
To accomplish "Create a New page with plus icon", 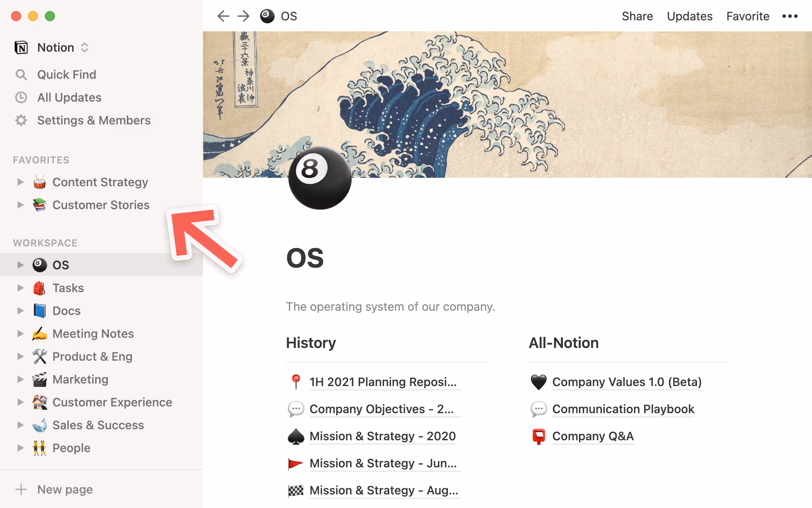I will pyautogui.click(x=22, y=489).
